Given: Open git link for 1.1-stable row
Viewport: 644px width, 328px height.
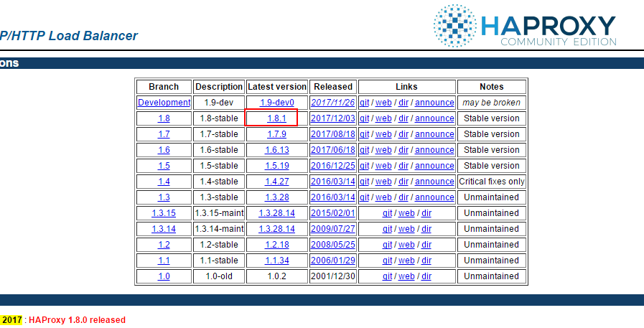Looking at the screenshot, I should 387,261.
